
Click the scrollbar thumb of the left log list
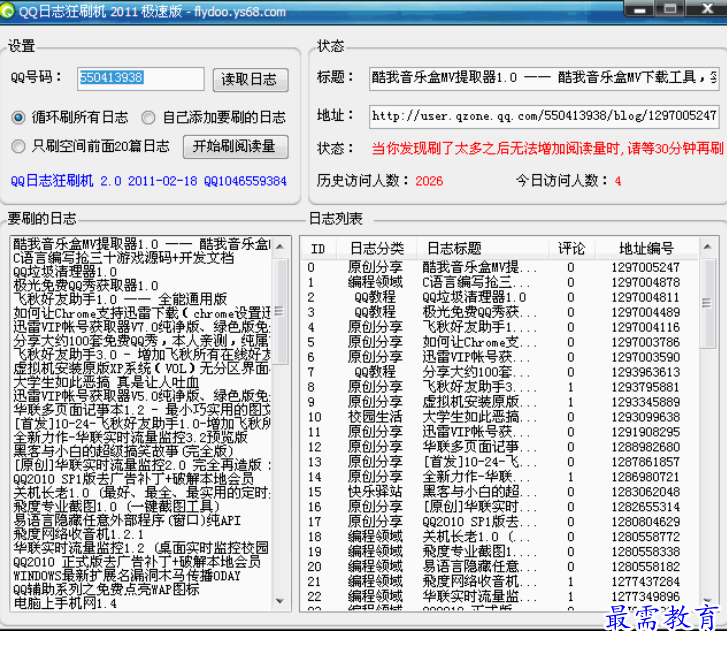(280, 311)
